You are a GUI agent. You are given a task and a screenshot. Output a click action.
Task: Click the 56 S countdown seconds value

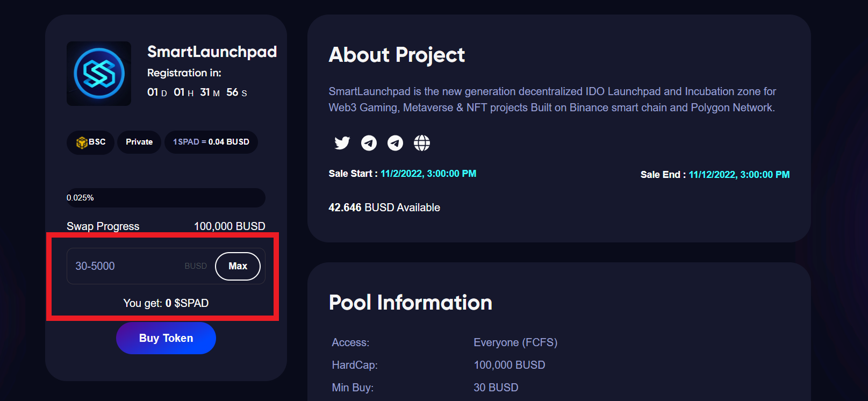(x=236, y=92)
